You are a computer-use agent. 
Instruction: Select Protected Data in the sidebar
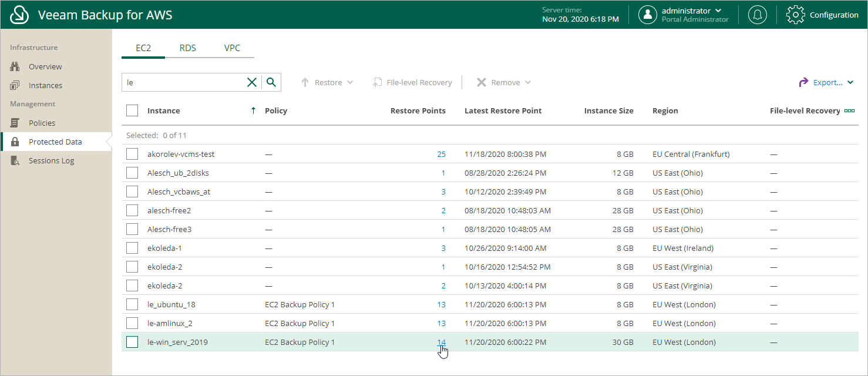coord(56,142)
